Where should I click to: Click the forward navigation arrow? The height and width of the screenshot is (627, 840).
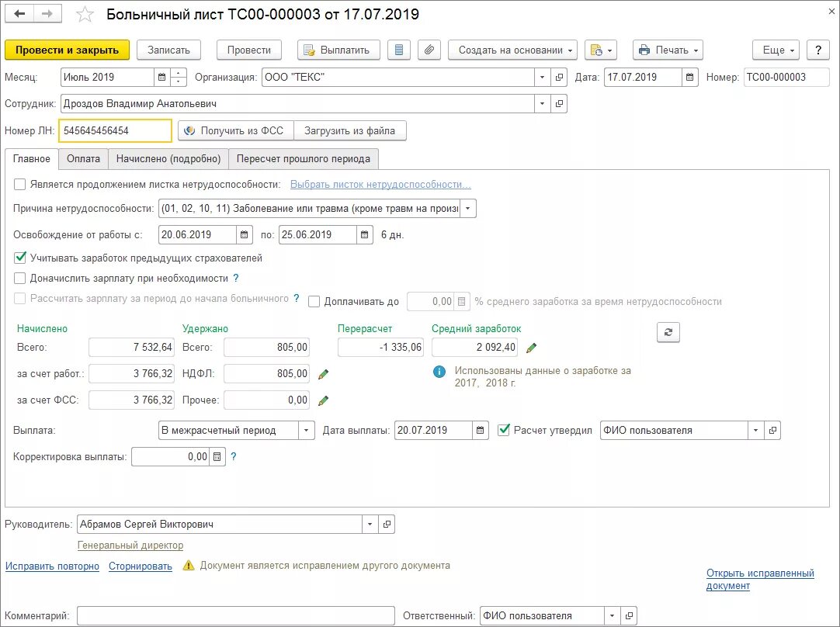pyautogui.click(x=47, y=14)
